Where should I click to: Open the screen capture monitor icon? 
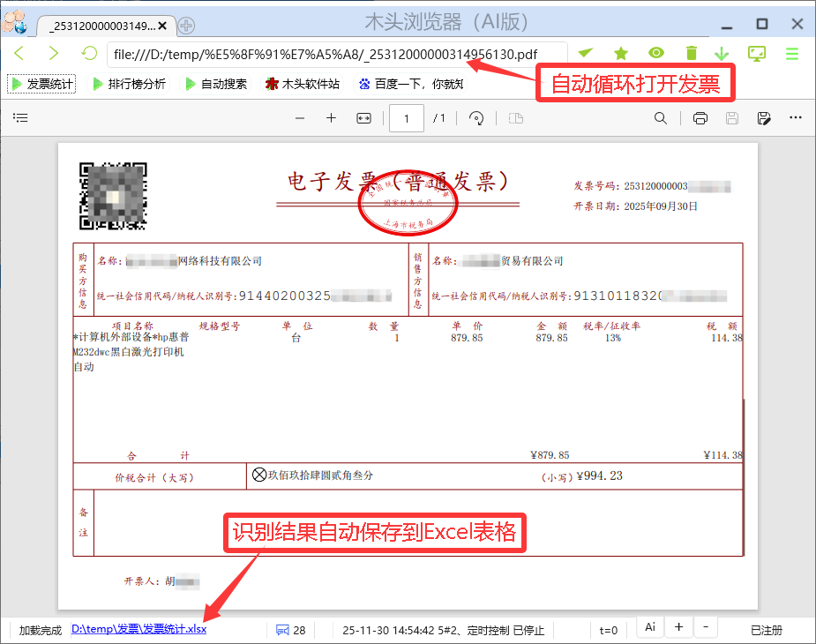tap(757, 53)
